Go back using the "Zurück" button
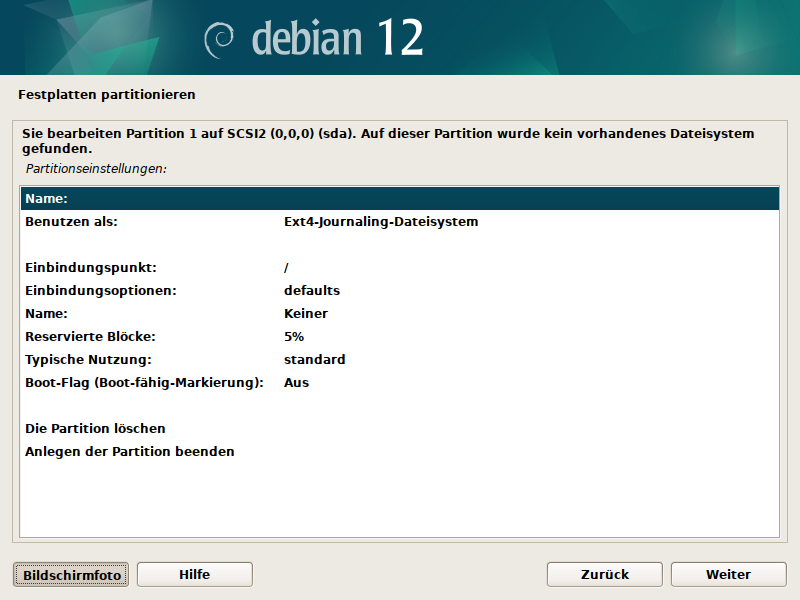 tap(604, 574)
